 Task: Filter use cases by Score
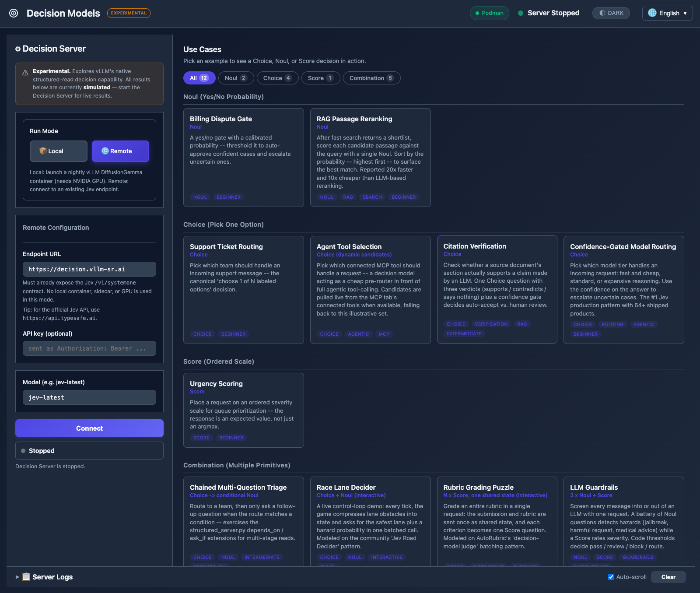point(321,78)
